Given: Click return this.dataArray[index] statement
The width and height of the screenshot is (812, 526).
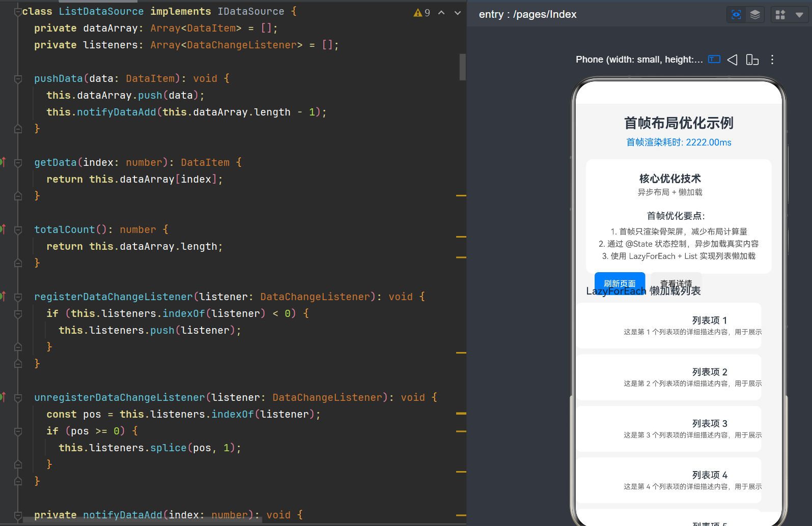Looking at the screenshot, I should (134, 180).
